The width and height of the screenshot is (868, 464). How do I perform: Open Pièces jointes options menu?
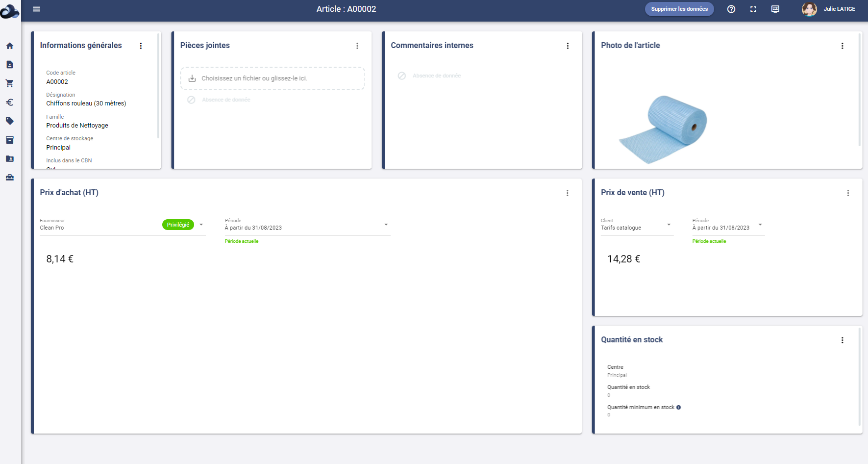(357, 46)
